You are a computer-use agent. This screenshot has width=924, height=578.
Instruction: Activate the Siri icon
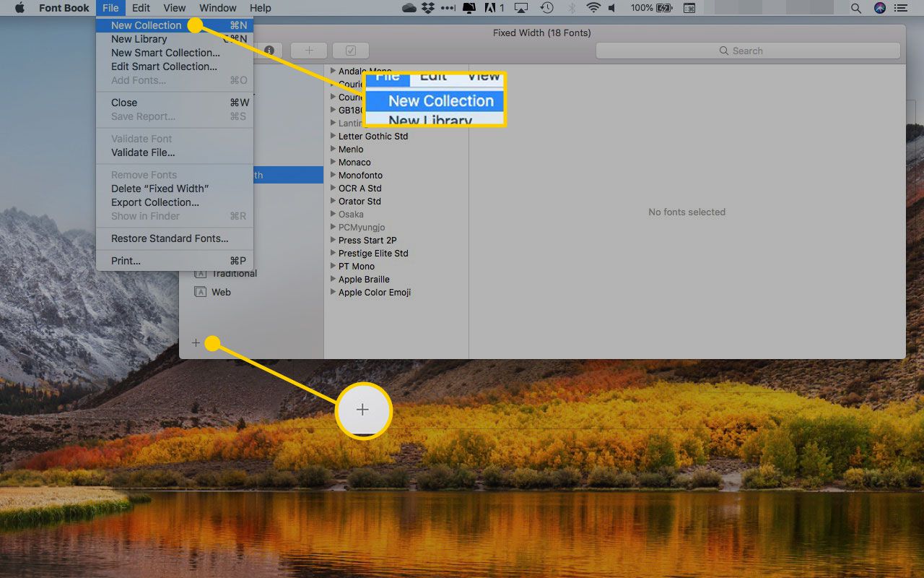click(879, 8)
